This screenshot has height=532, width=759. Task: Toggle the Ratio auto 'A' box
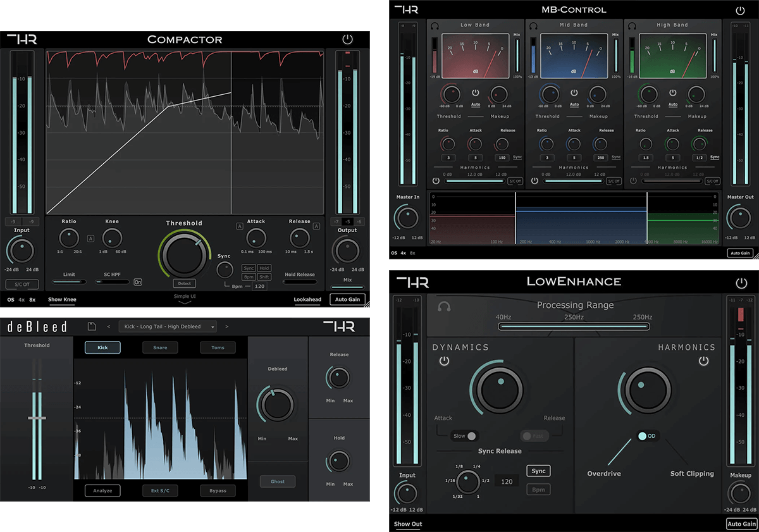(90, 238)
